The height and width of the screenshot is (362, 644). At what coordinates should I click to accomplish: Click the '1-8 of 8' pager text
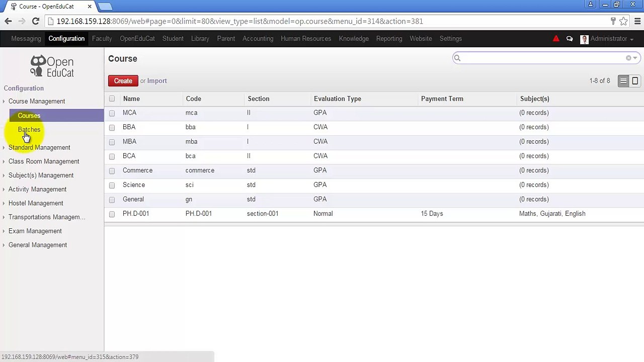(x=600, y=81)
